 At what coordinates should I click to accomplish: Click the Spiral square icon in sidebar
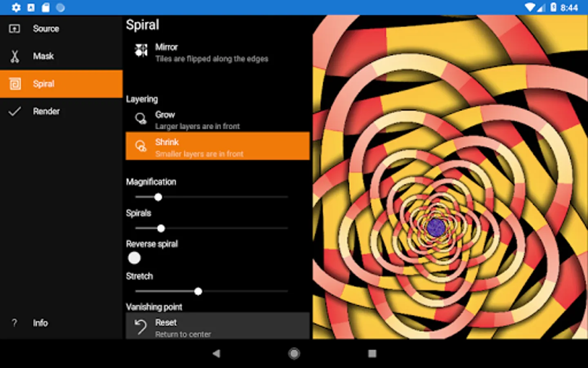click(x=15, y=84)
